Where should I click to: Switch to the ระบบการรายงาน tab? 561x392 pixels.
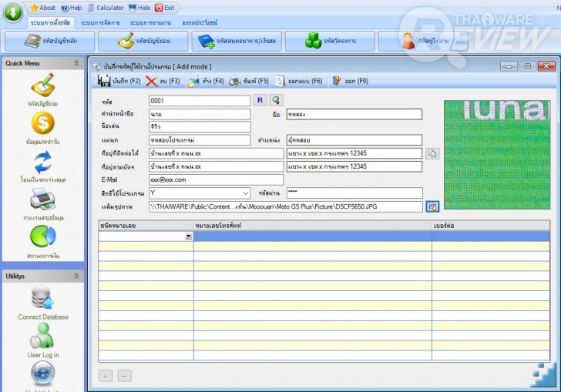pos(150,22)
